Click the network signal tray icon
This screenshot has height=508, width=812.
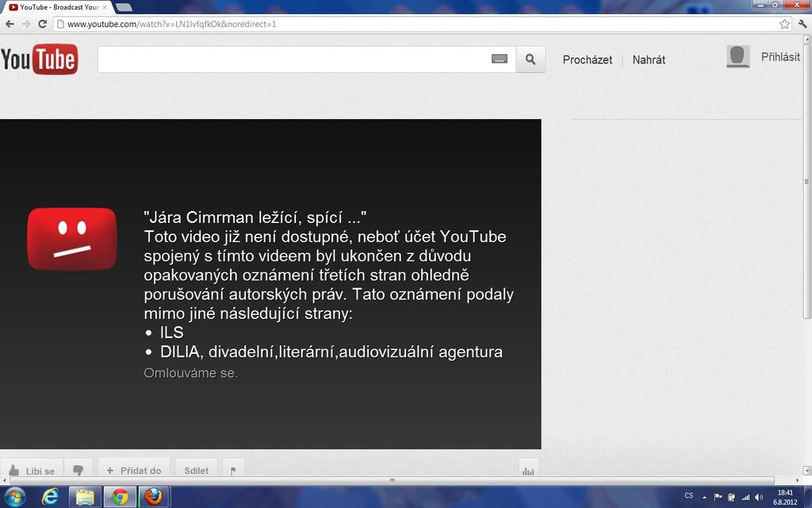(x=745, y=497)
